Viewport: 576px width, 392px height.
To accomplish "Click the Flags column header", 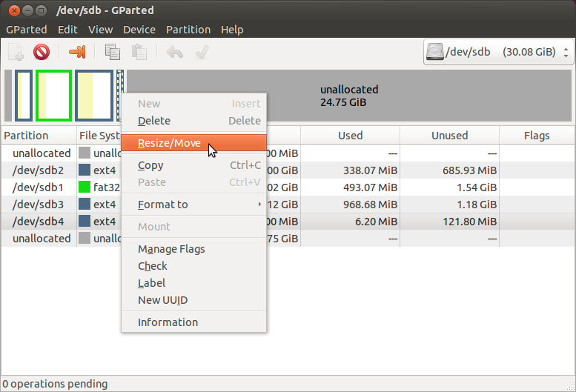I will pos(537,136).
